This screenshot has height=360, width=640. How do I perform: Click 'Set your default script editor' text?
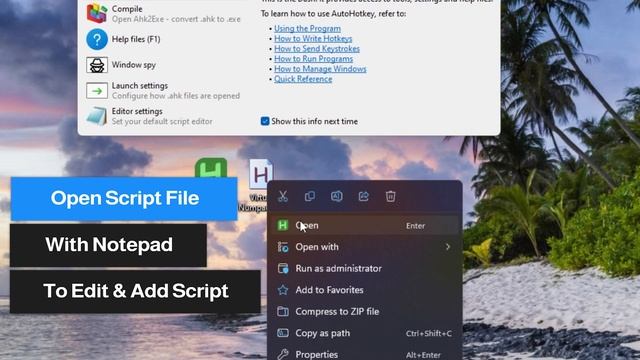[x=162, y=122]
